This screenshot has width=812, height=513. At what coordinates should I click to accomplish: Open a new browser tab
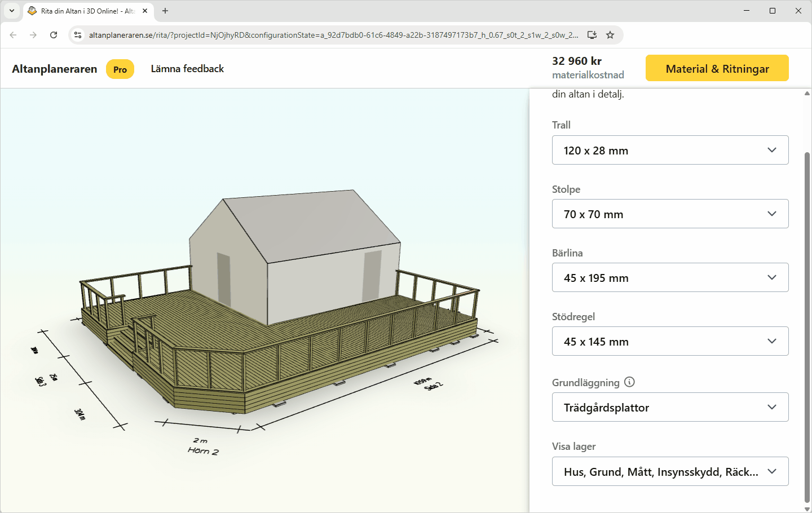(x=165, y=11)
